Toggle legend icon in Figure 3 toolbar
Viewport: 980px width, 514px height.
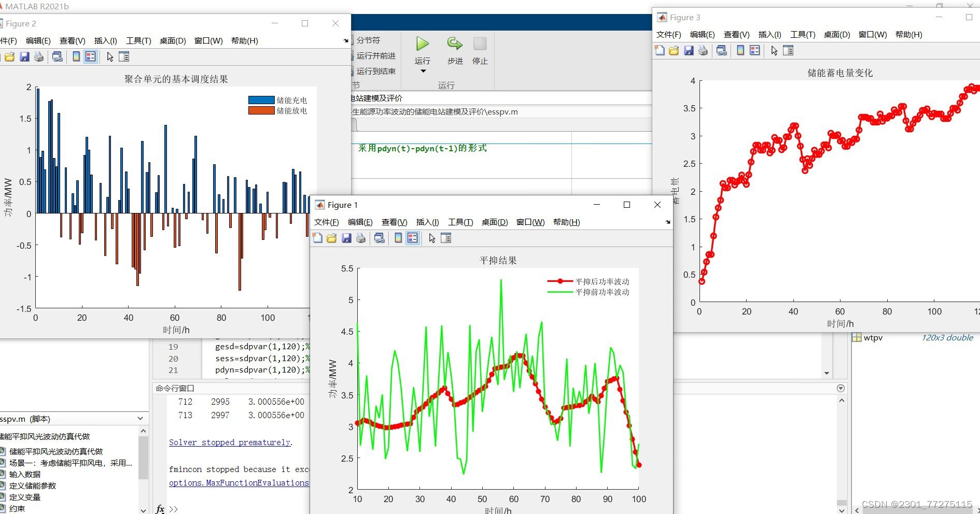coord(755,51)
